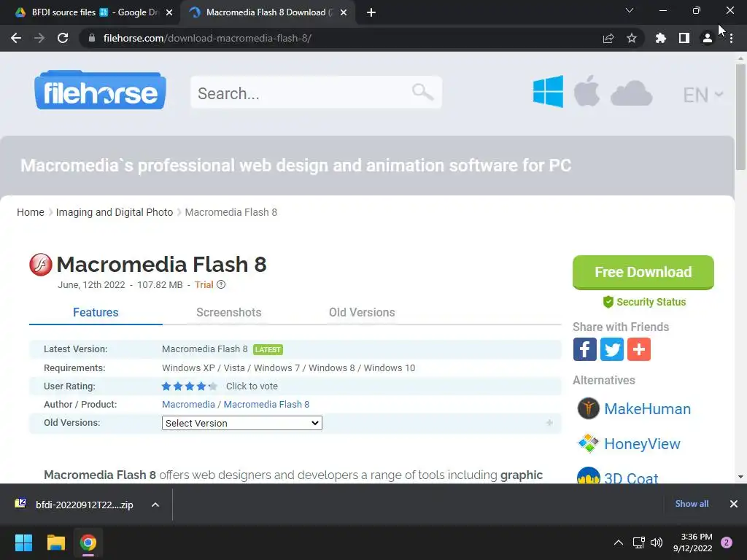Share on Twitter
747x560 pixels.
pos(612,349)
